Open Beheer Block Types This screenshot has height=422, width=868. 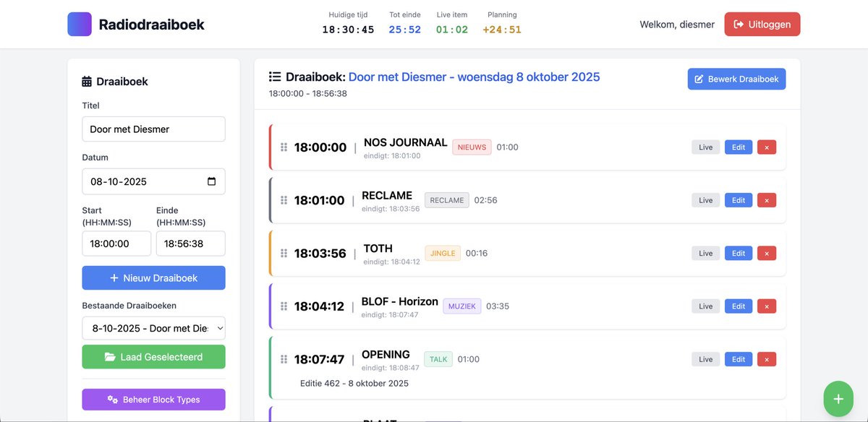coord(153,400)
